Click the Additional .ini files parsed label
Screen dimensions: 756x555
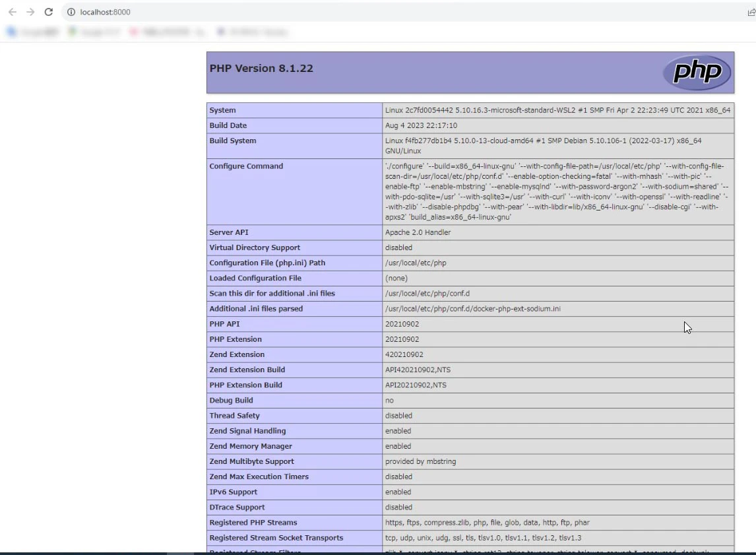256,309
